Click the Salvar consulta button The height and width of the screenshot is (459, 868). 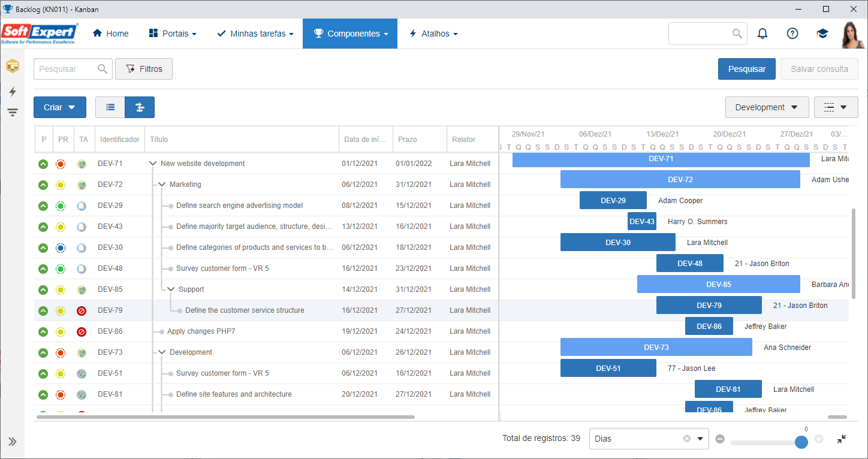pyautogui.click(x=819, y=69)
